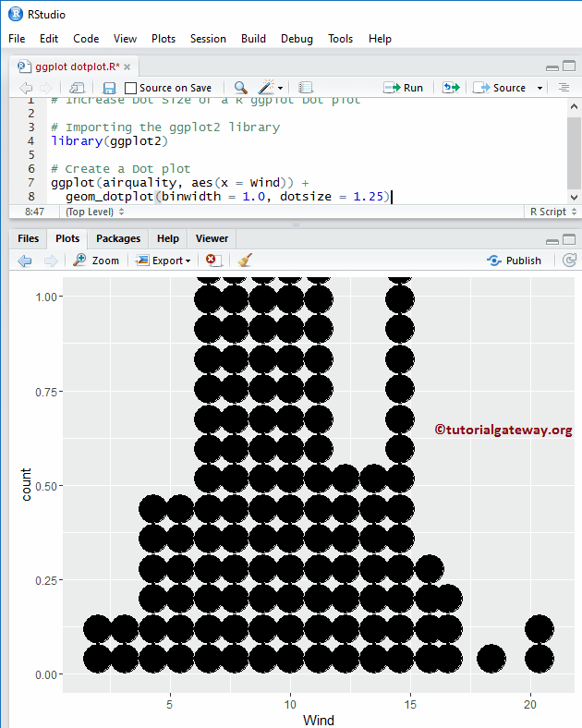Switch to the Packages tab
582x728 pixels.
tap(118, 238)
